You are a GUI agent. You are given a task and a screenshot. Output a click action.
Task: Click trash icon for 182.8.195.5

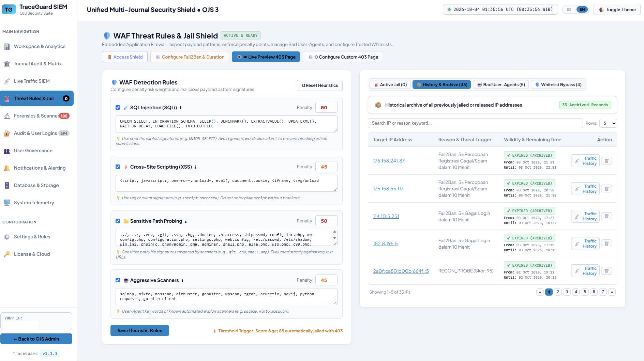click(606, 244)
